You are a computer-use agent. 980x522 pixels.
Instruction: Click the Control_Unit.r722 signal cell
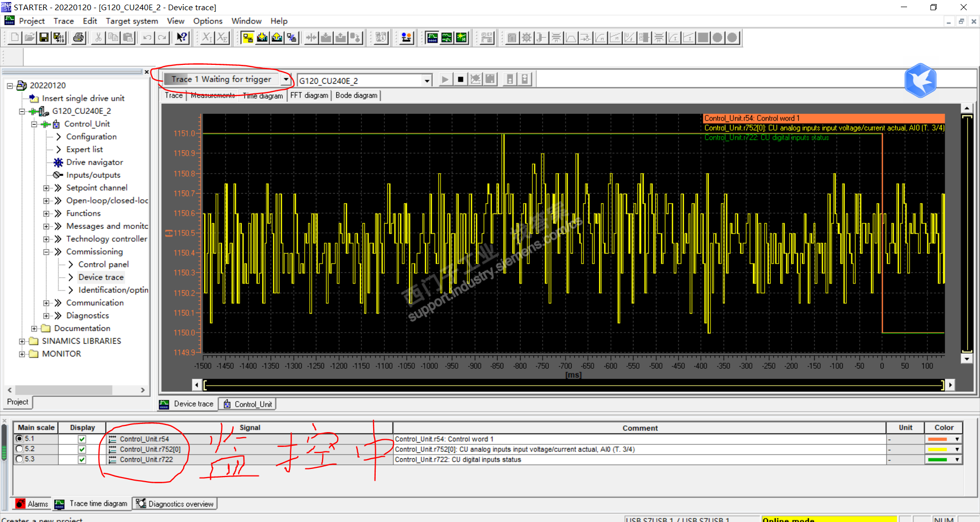click(x=249, y=460)
